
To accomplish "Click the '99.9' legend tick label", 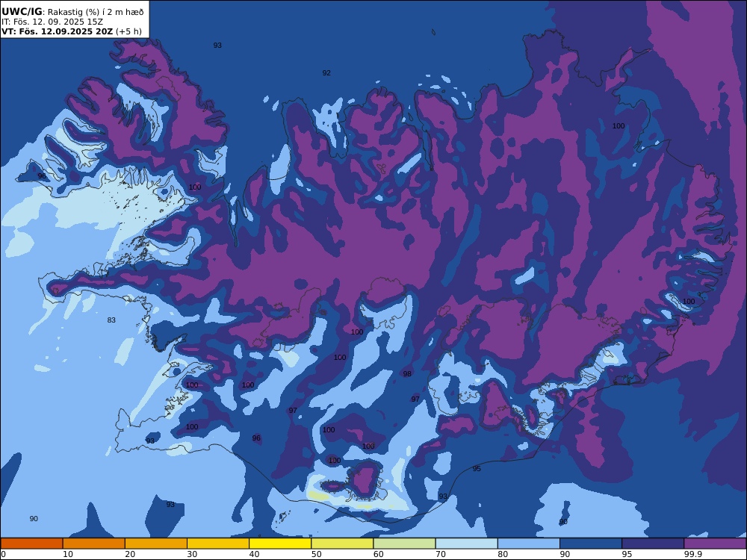I will [x=692, y=554].
